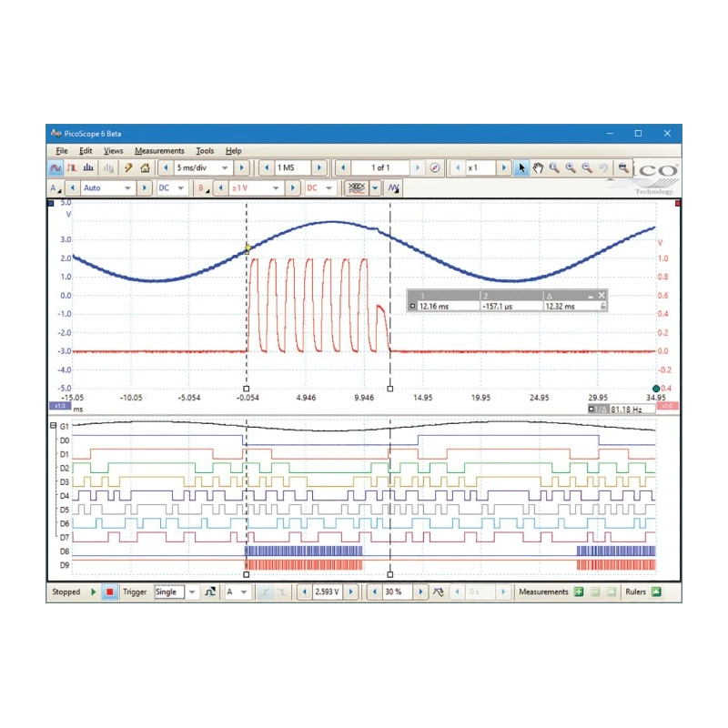Click the trigger delay enable icon
Image resolution: width=728 pixels, height=728 pixels.
click(439, 592)
